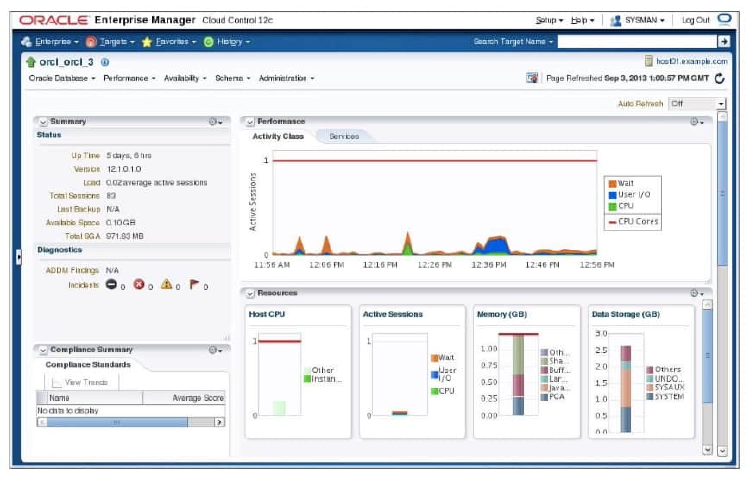
Task: Click the Oracle ring icon beside Log Out
Action: click(725, 19)
